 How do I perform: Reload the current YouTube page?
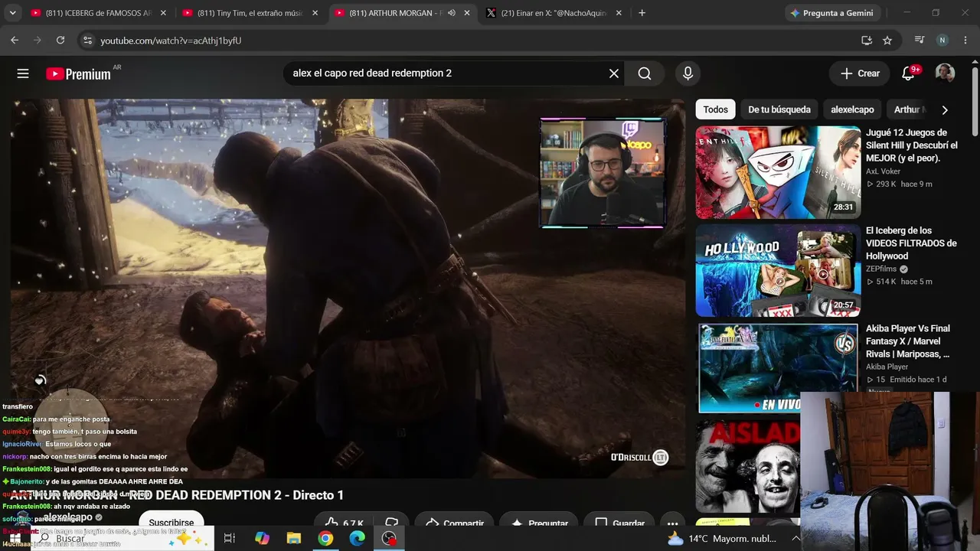pos(60,41)
